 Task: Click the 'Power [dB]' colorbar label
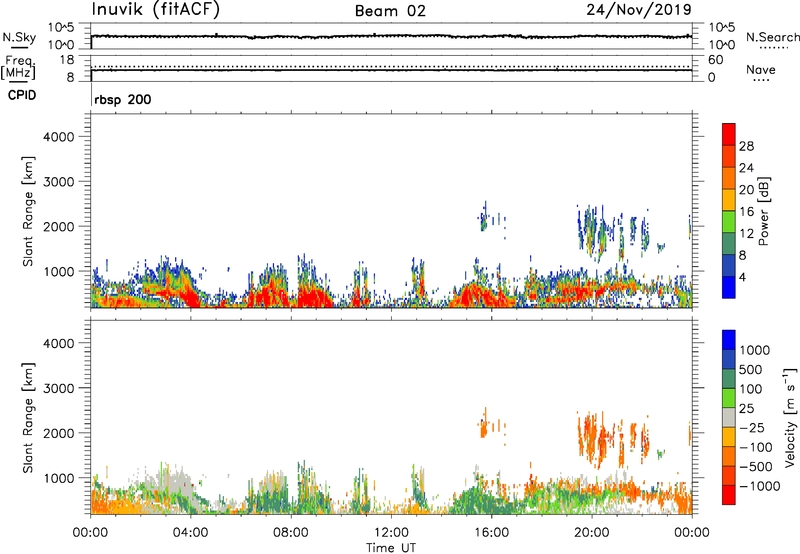(x=764, y=211)
